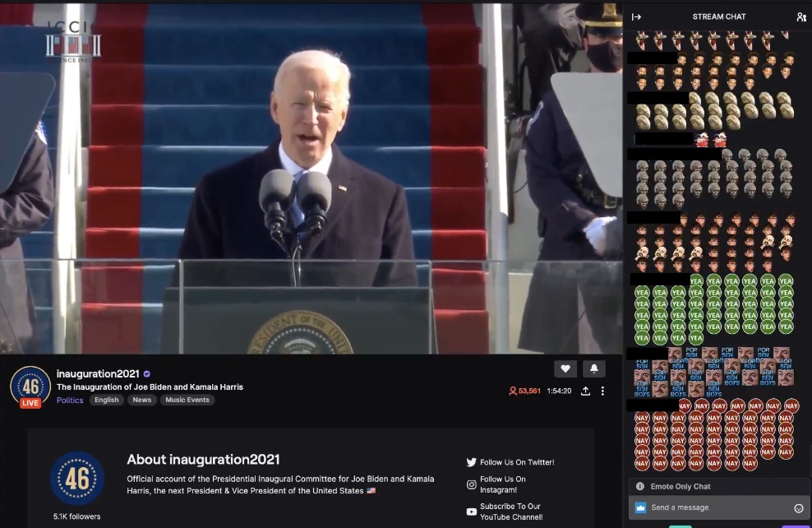Collapse the stream chat panel
Image resolution: width=812 pixels, height=528 pixels.
click(x=636, y=16)
